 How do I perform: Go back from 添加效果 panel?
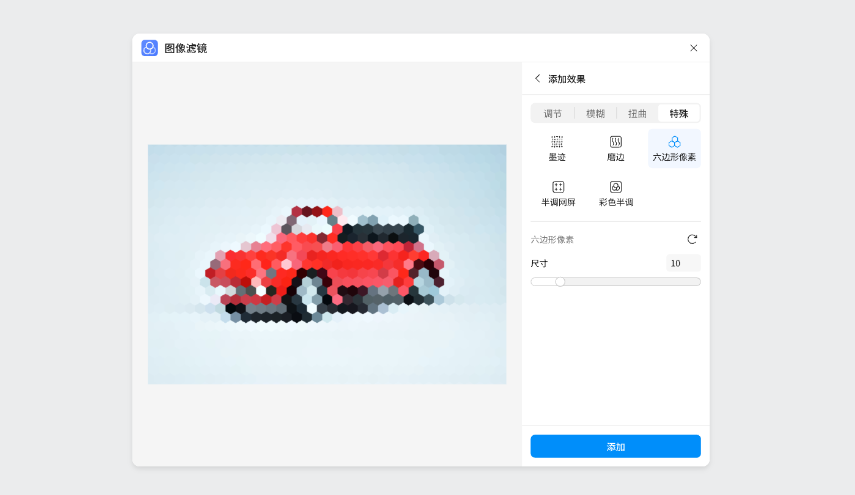538,79
